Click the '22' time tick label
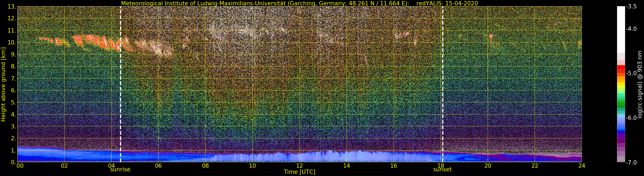This screenshot has height=176, width=644. 535,166
